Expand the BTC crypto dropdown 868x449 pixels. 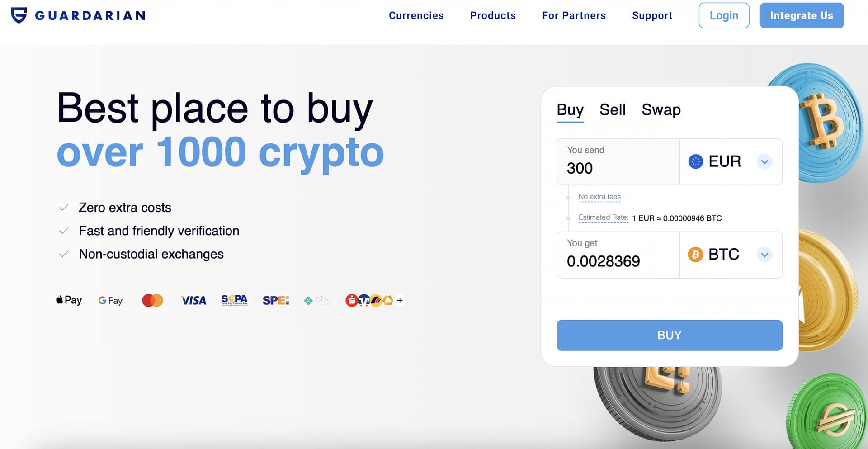point(764,255)
